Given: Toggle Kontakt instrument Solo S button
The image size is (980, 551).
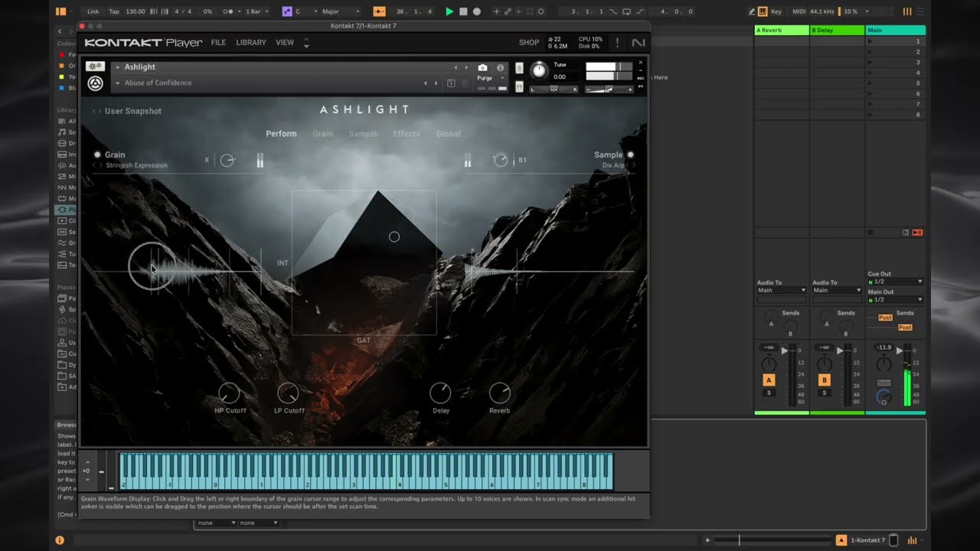Looking at the screenshot, I should (x=520, y=68).
